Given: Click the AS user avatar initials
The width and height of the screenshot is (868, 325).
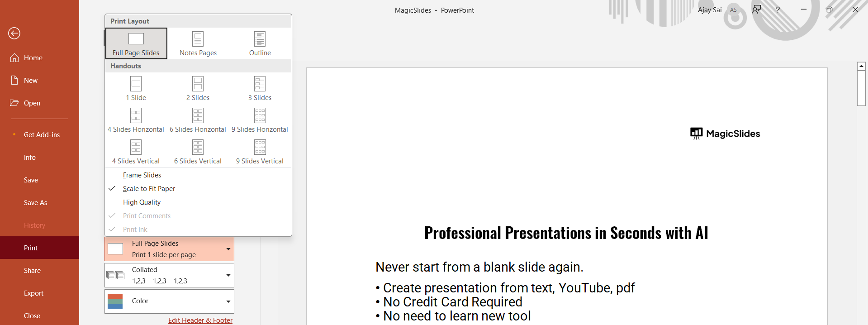Looking at the screenshot, I should click(733, 10).
